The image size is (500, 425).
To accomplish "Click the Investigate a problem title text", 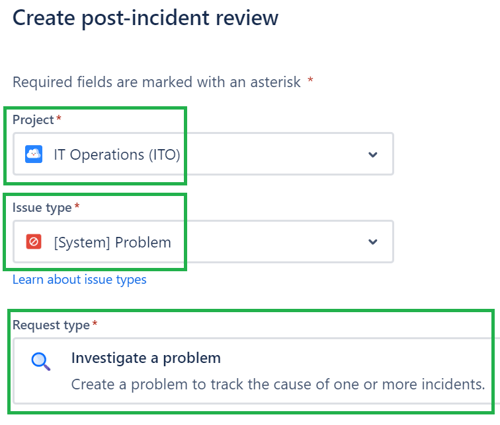I will 146,358.
